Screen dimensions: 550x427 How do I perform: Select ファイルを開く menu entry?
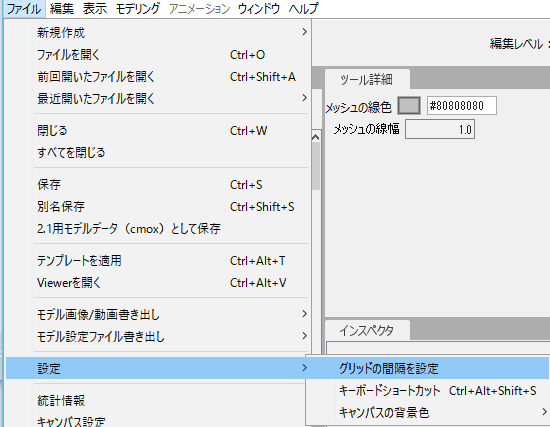(157, 55)
